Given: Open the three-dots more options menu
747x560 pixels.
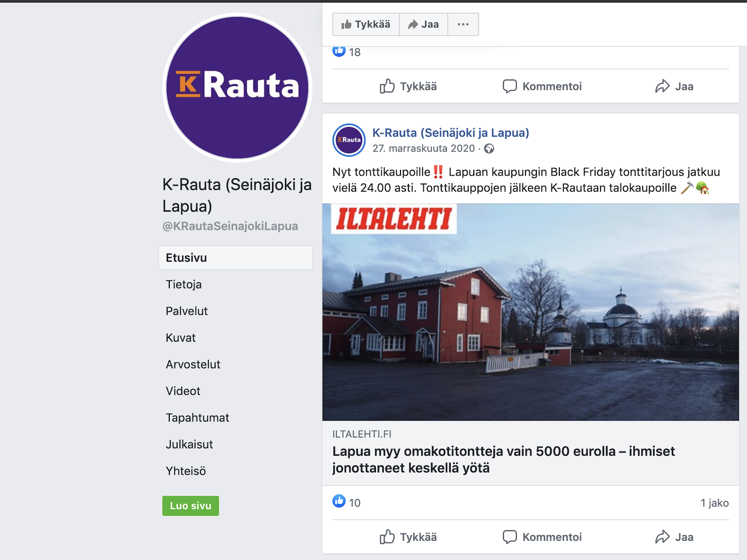Looking at the screenshot, I should (463, 24).
